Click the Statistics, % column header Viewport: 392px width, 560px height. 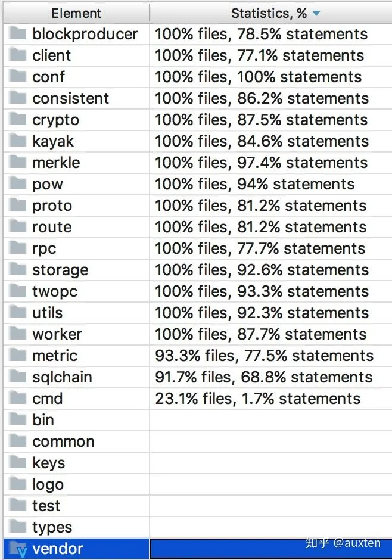click(x=269, y=13)
